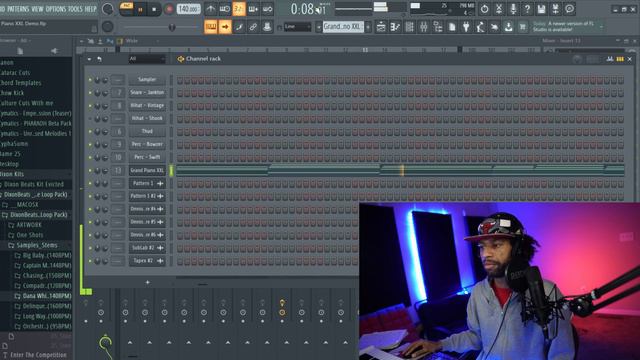The height and width of the screenshot is (360, 640).
Task: Click the power/audio engine icon in toolbar
Action: (484, 9)
